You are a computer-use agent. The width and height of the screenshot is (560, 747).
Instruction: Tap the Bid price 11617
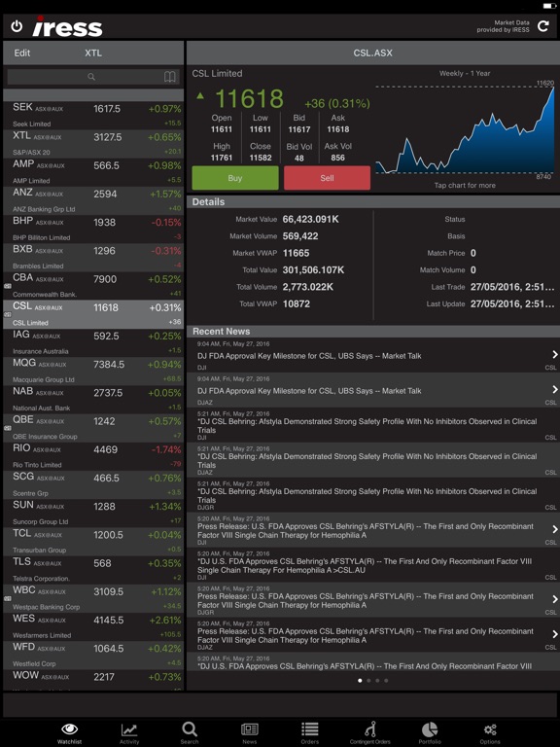(x=299, y=129)
